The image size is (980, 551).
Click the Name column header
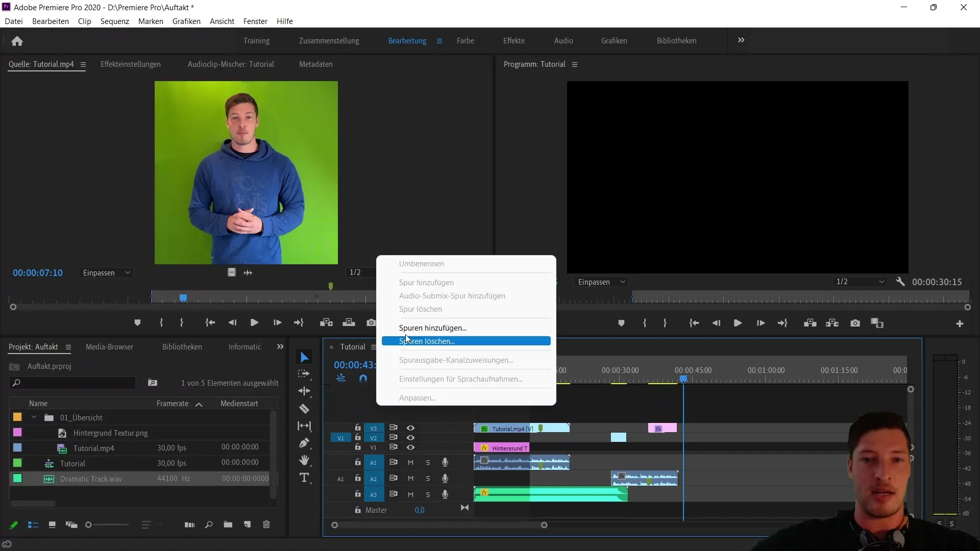[x=38, y=404]
